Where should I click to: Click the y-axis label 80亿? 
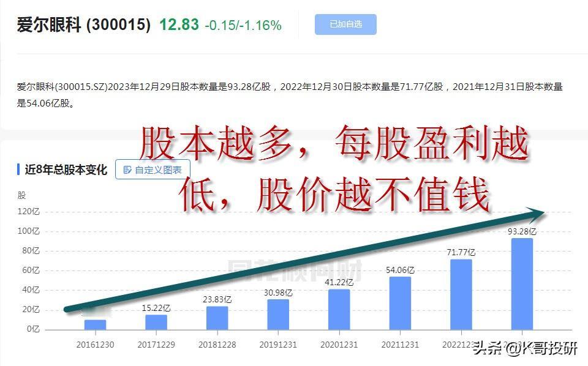(31, 250)
